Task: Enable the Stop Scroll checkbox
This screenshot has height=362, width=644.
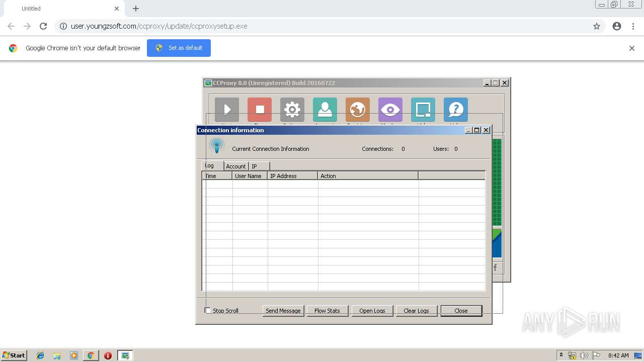Action: pyautogui.click(x=208, y=310)
